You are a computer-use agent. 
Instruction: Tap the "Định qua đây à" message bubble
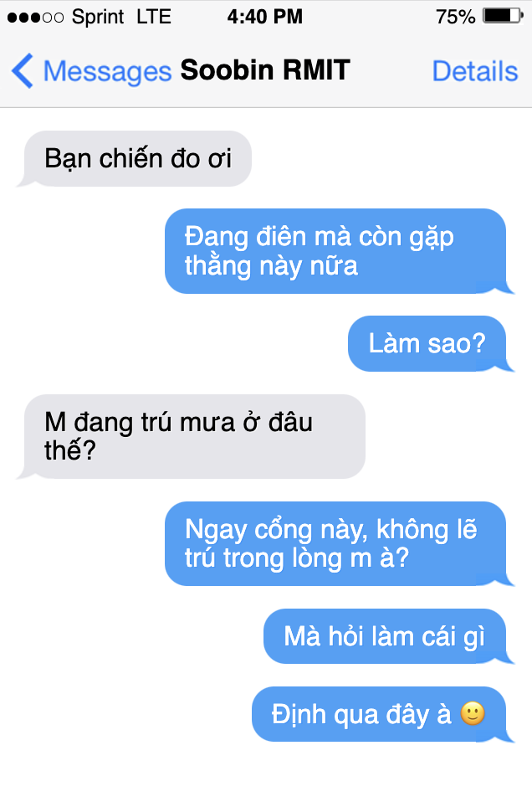[x=381, y=714]
